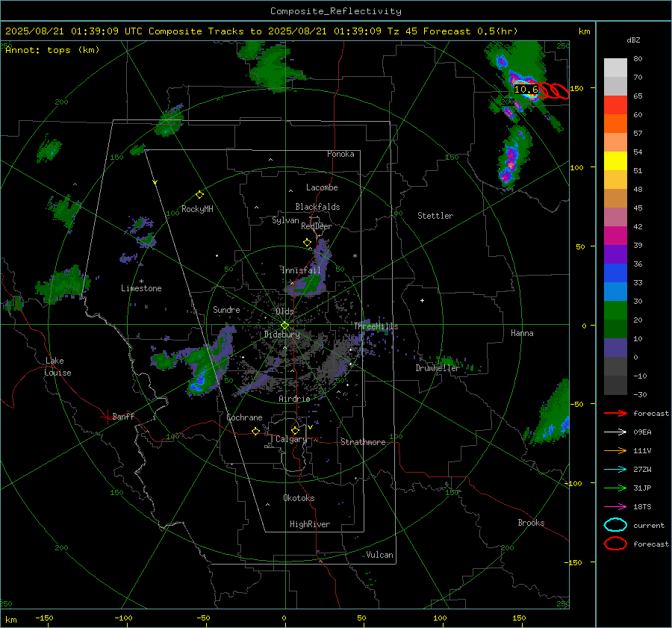Click the Strathmore city label
The image size is (672, 628).
point(363,442)
